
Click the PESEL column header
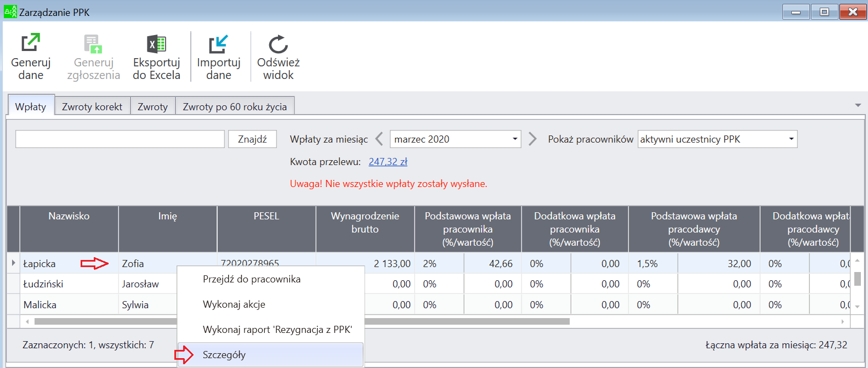click(266, 229)
